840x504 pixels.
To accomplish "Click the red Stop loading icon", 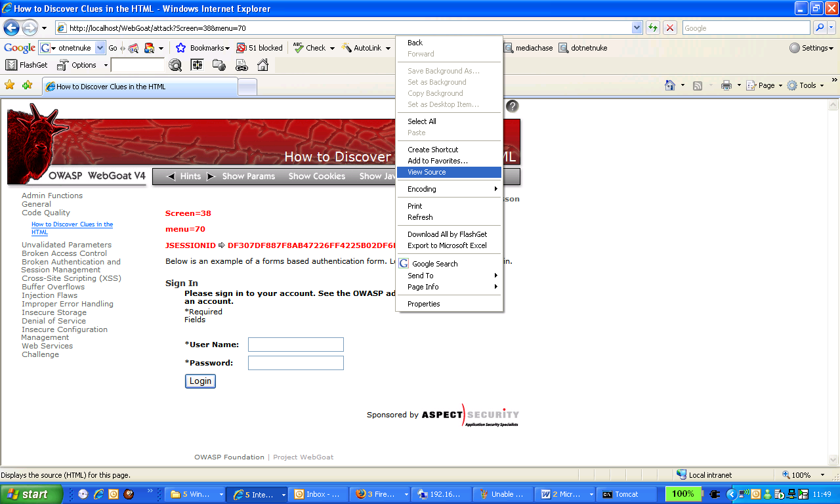I will (x=670, y=28).
